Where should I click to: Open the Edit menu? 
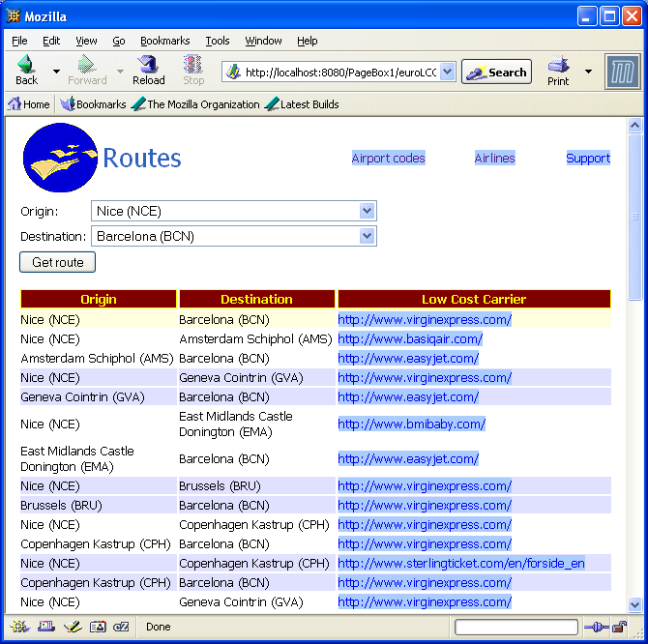pyautogui.click(x=51, y=41)
